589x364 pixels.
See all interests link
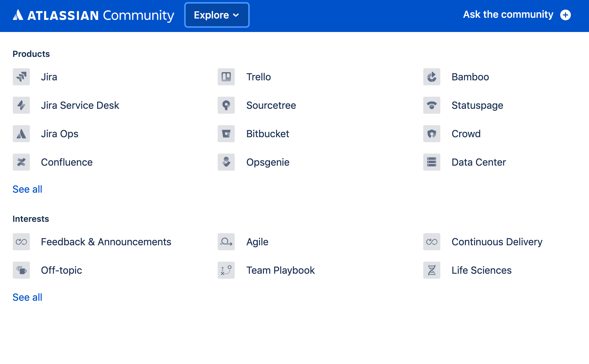[x=27, y=297]
